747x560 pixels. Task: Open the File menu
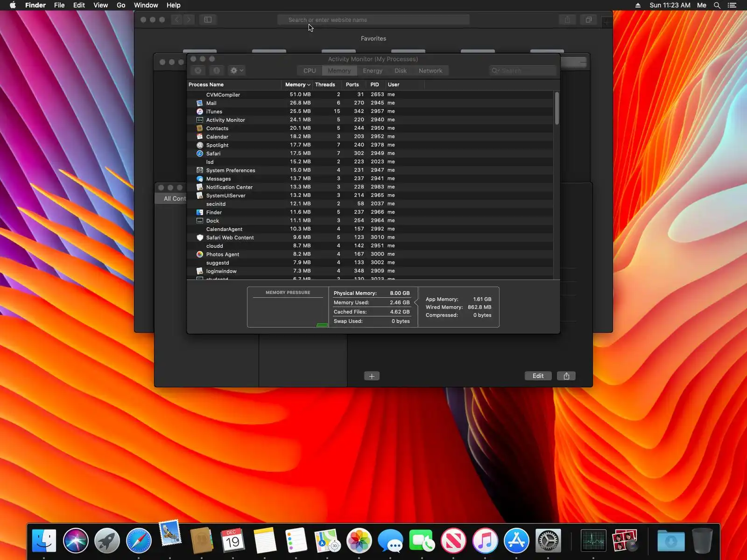tap(59, 5)
